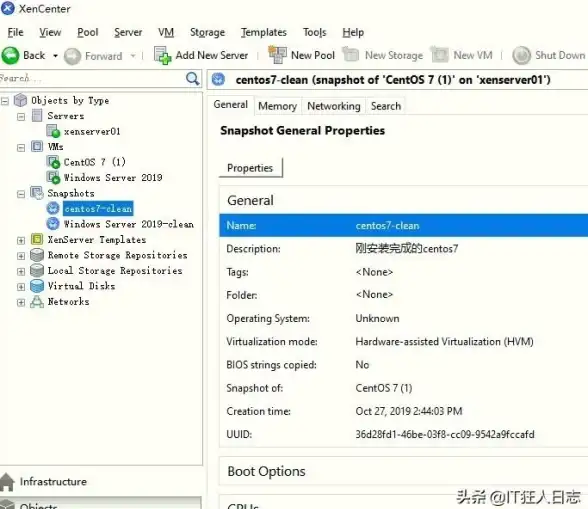Click the New Pool toolbar icon

pos(278,55)
